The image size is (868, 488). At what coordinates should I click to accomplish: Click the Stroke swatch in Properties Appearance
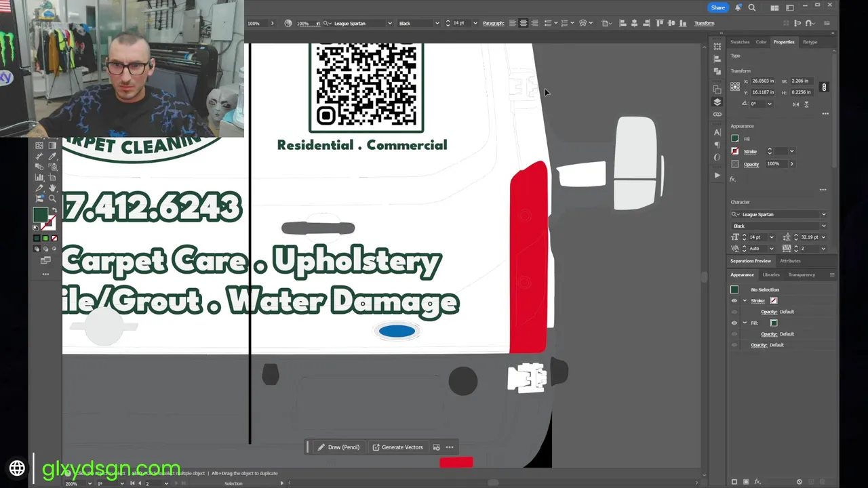[x=735, y=151]
